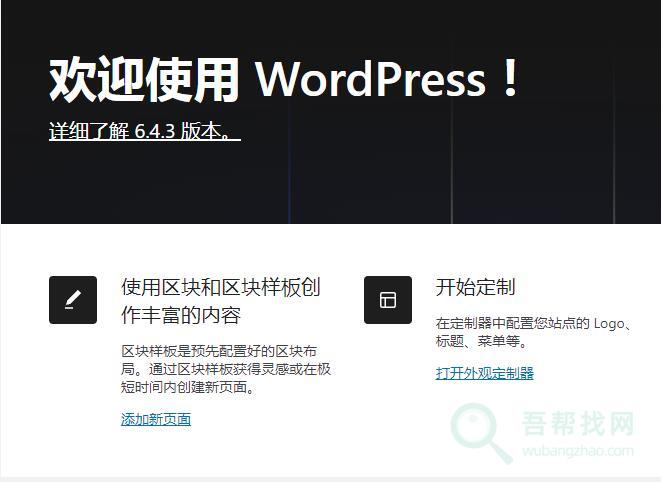Click the 欢迎使用 text in the banner
The height and width of the screenshot is (482, 661).
pyautogui.click(x=144, y=79)
